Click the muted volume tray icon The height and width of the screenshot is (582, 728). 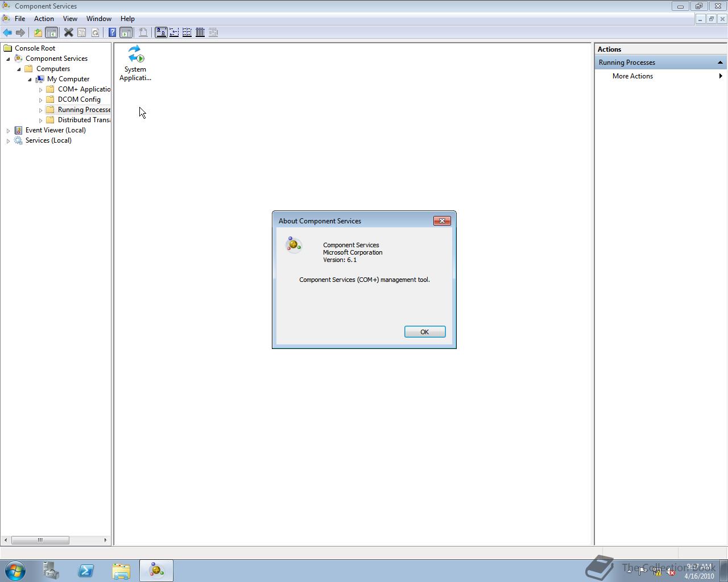[671, 572]
